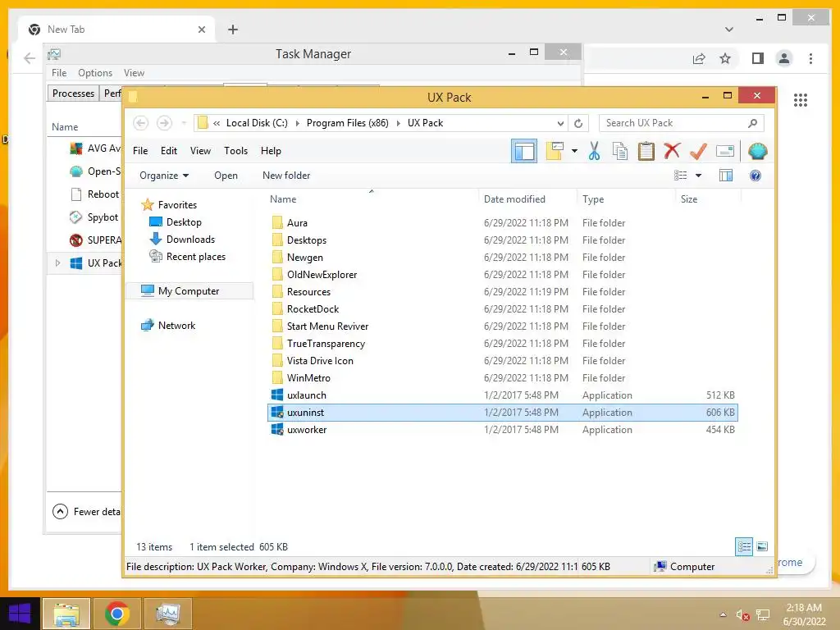The image size is (840, 630).
Task: Open the Windows Start button
Action: click(20, 614)
